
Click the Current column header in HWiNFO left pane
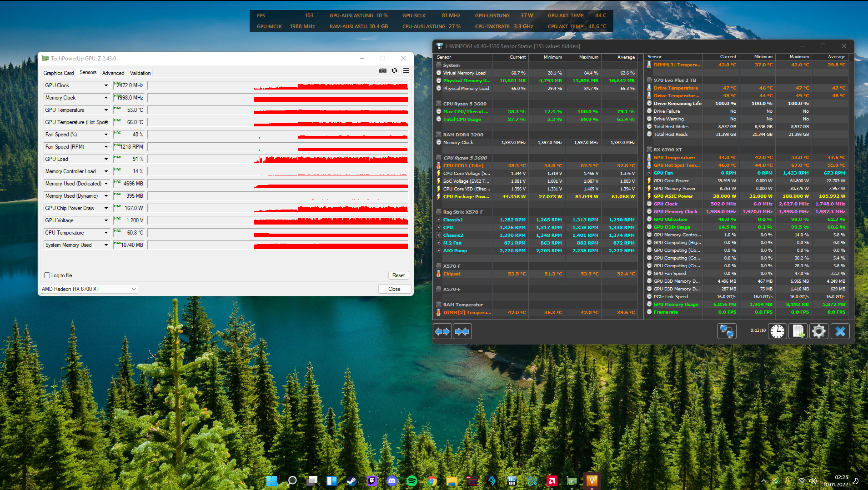pyautogui.click(x=511, y=57)
